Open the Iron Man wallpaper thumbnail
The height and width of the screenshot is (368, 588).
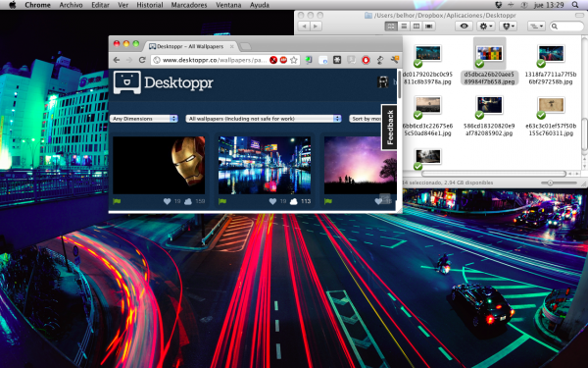tap(159, 165)
